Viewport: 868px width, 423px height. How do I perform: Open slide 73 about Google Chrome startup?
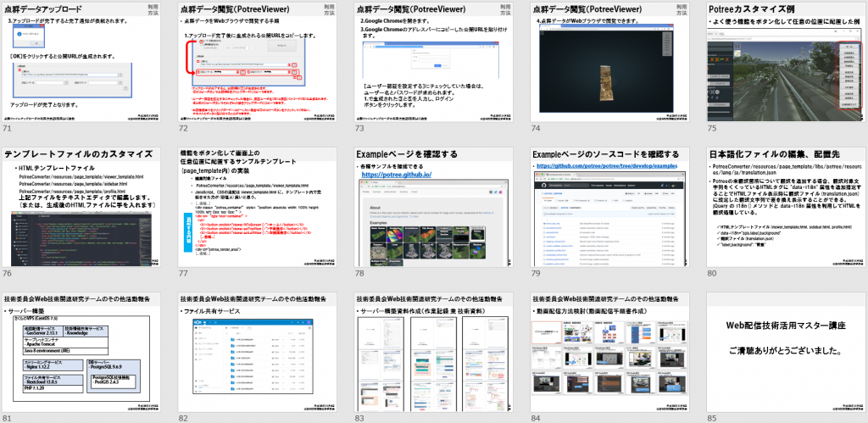tap(433, 61)
